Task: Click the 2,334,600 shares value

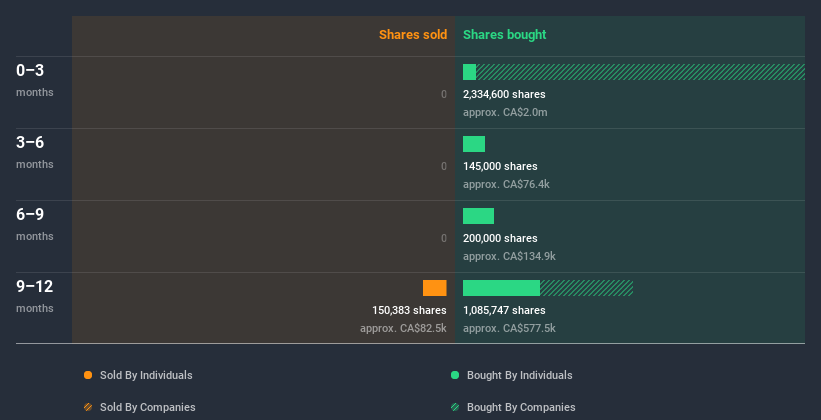Action: (504, 95)
